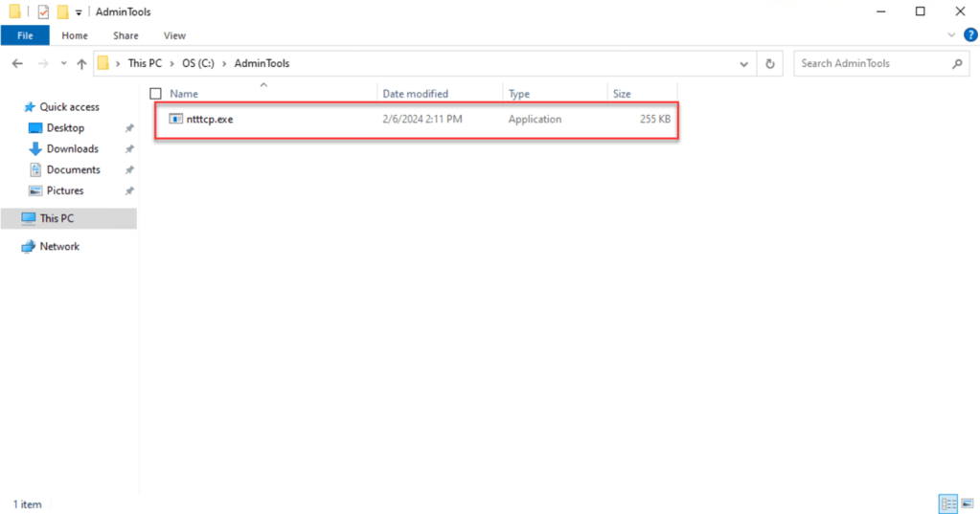980x514 pixels.
Task: Expand the address bar history dropdown
Action: point(744,63)
